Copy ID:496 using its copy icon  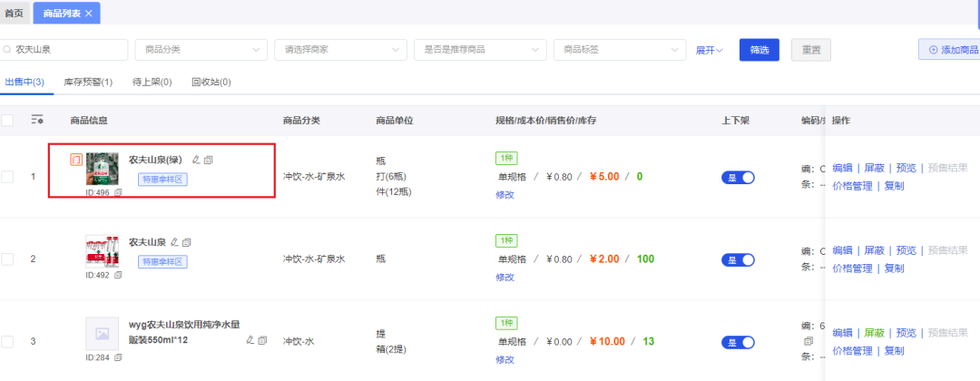(x=118, y=192)
